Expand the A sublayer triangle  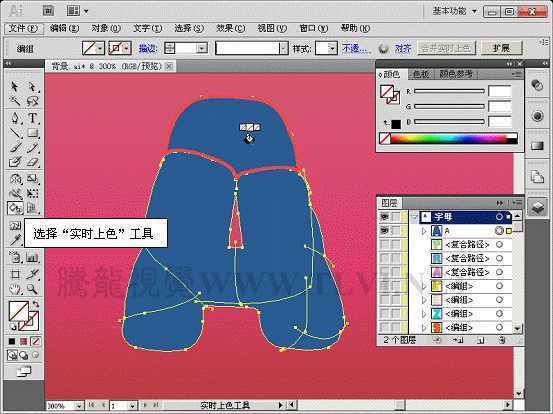(424, 231)
